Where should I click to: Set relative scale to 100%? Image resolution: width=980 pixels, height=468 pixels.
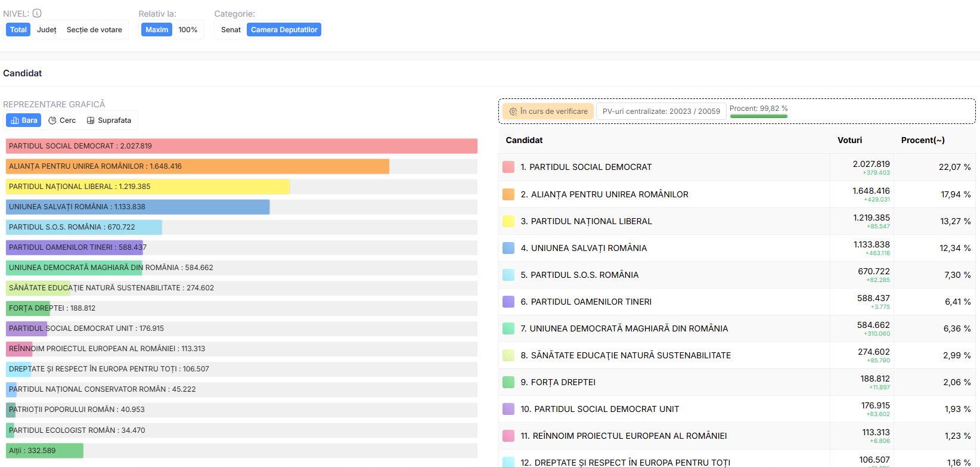[x=188, y=30]
